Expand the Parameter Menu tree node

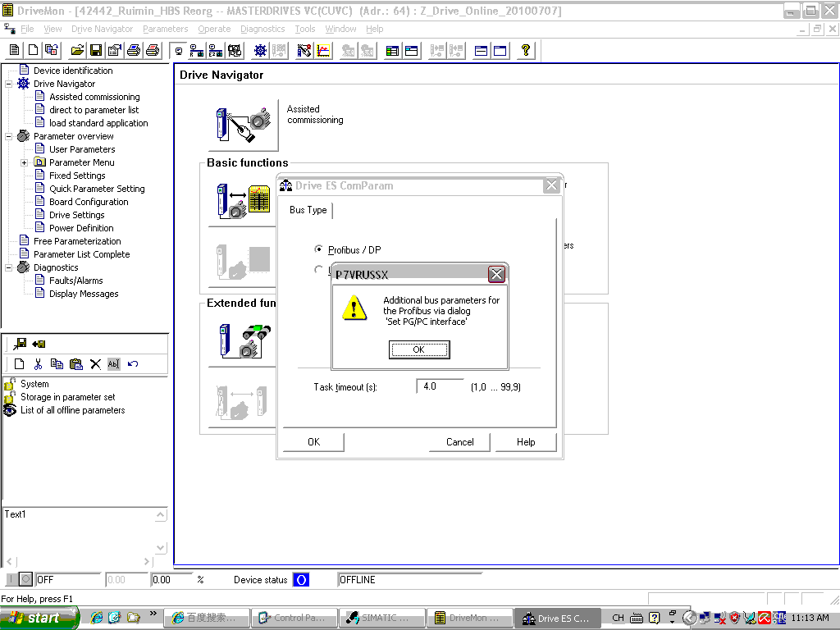tap(24, 162)
